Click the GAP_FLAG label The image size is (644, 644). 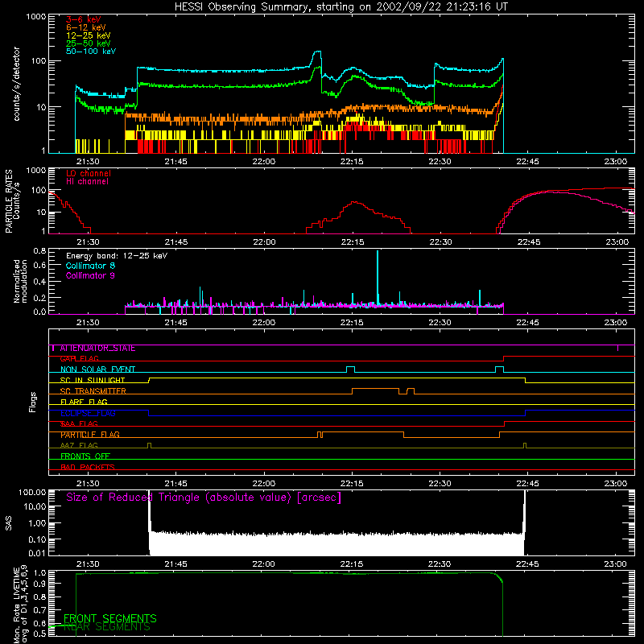click(79, 359)
